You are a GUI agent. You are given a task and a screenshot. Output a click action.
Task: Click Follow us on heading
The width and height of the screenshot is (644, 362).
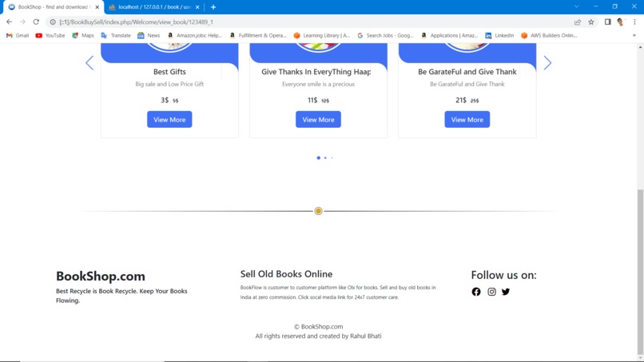[x=503, y=275]
